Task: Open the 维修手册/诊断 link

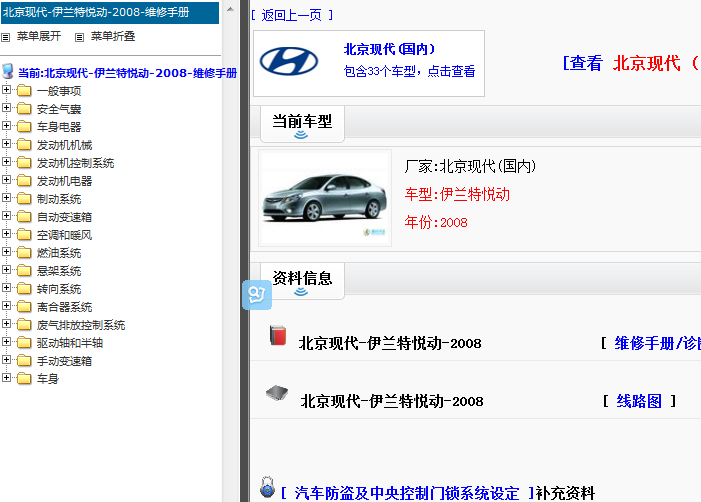Action: tap(657, 343)
